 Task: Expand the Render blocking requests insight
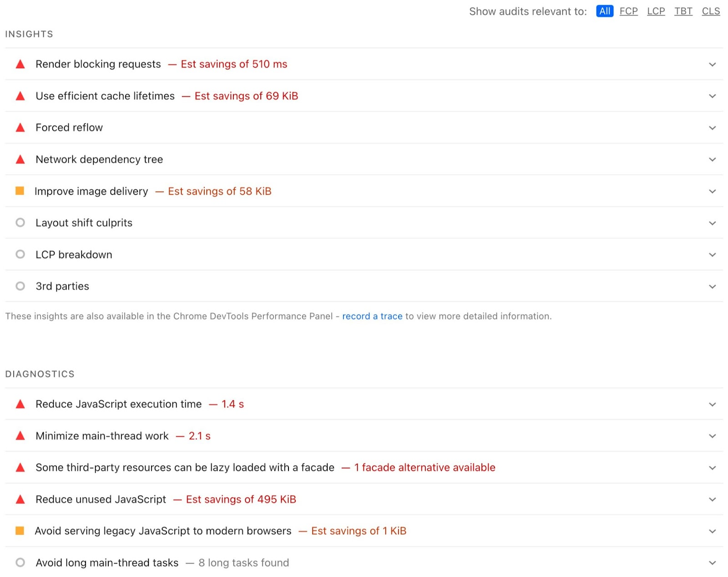(x=712, y=64)
